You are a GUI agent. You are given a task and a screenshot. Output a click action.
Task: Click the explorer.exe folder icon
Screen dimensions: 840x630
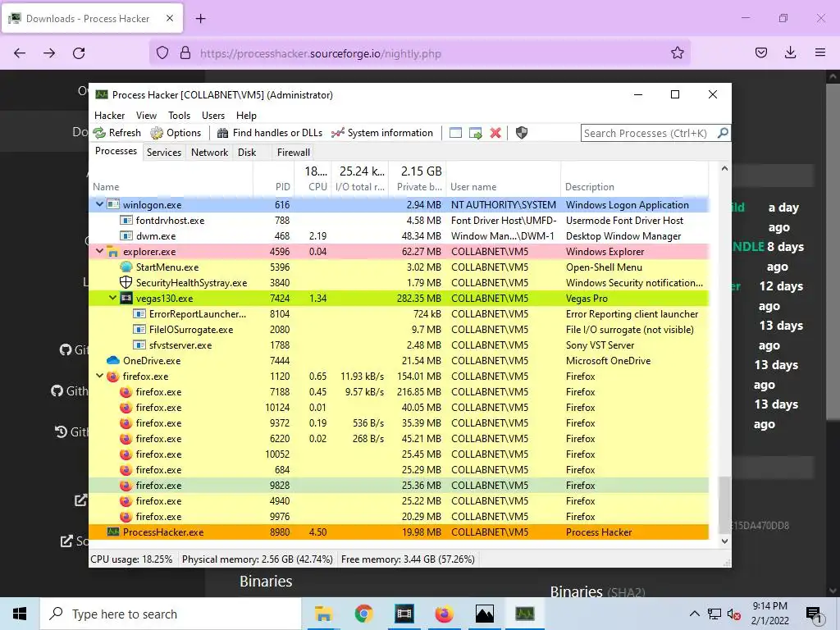(112, 251)
